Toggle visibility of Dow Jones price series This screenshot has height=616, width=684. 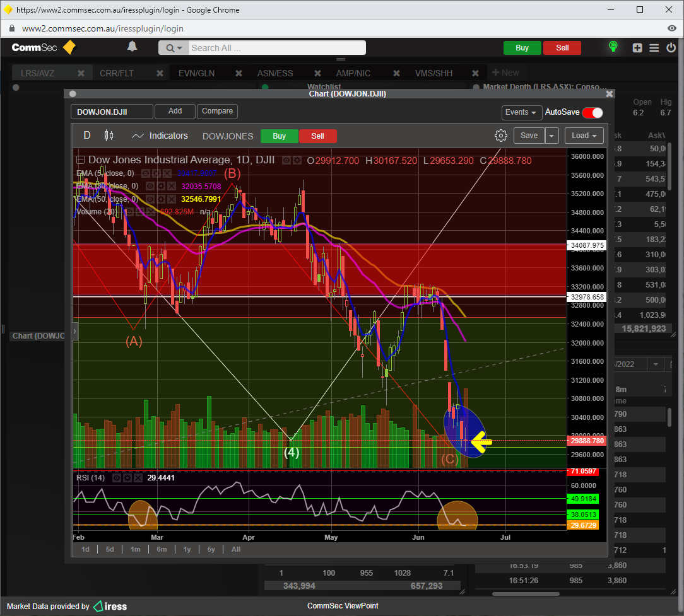[x=286, y=160]
